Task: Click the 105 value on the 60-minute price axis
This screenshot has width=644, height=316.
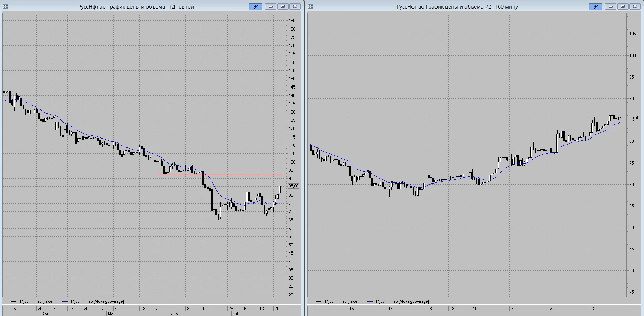Action: [633, 34]
